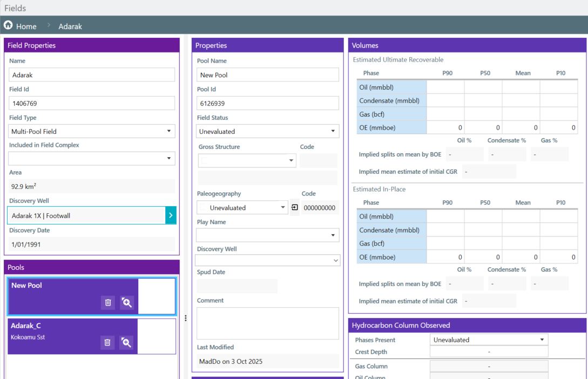Click the Pool Name input field
Screen dimensions: 588x379
click(x=267, y=75)
